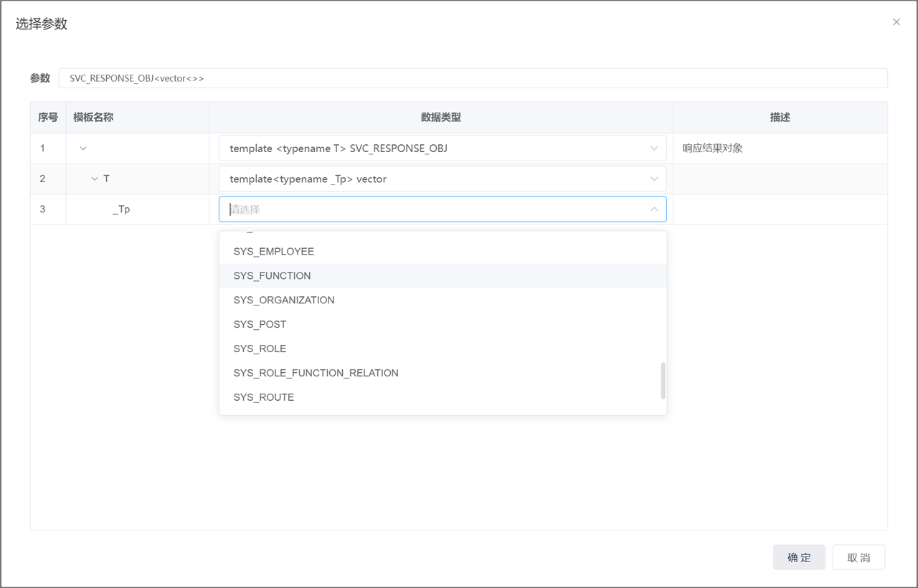918x588 pixels.
Task: Select SYS_FUNCTION from the list
Action: (x=443, y=275)
